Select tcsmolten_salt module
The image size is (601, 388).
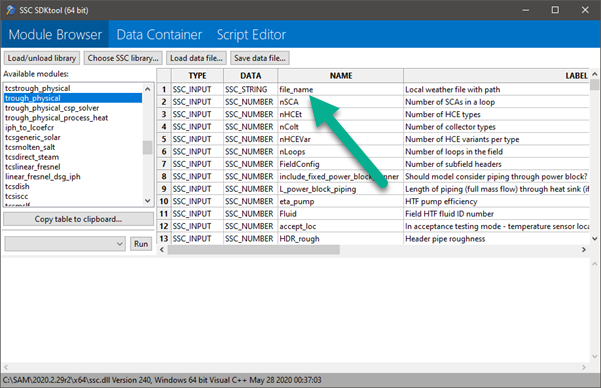point(73,147)
